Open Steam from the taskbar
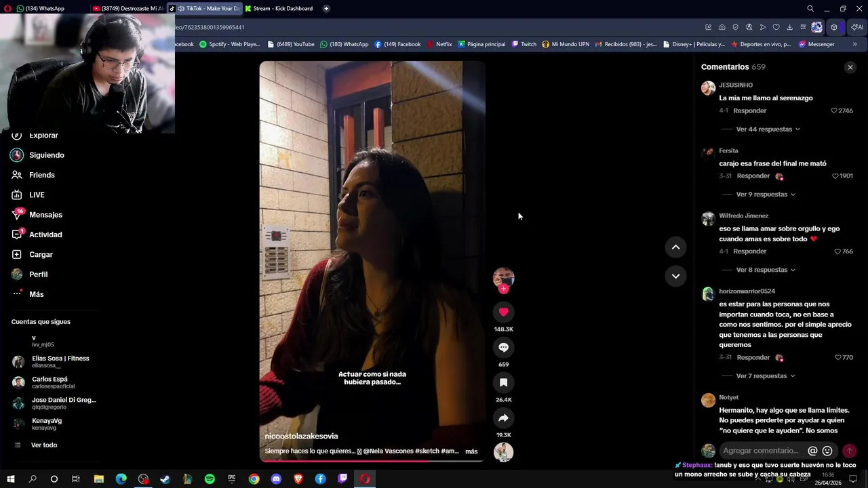Screen dimensions: 868x488 (x=165, y=479)
